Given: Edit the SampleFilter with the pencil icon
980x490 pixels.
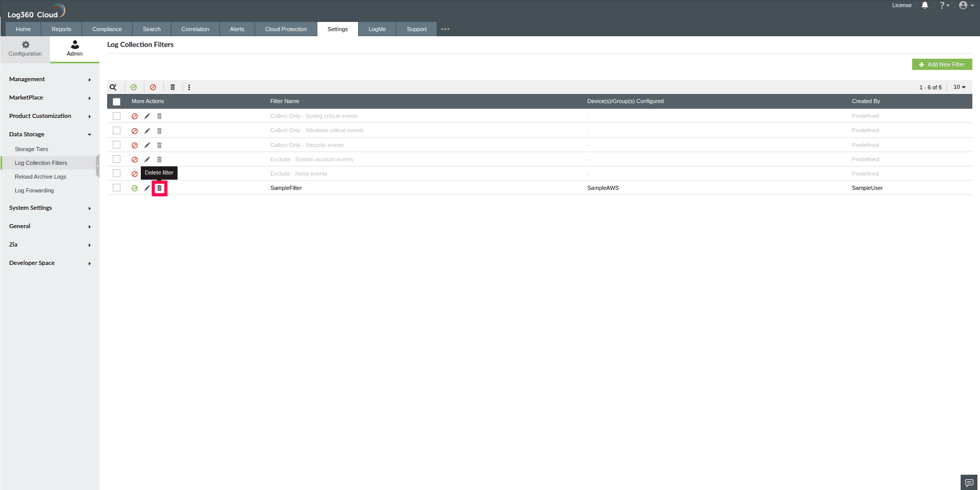Looking at the screenshot, I should pyautogui.click(x=147, y=188).
